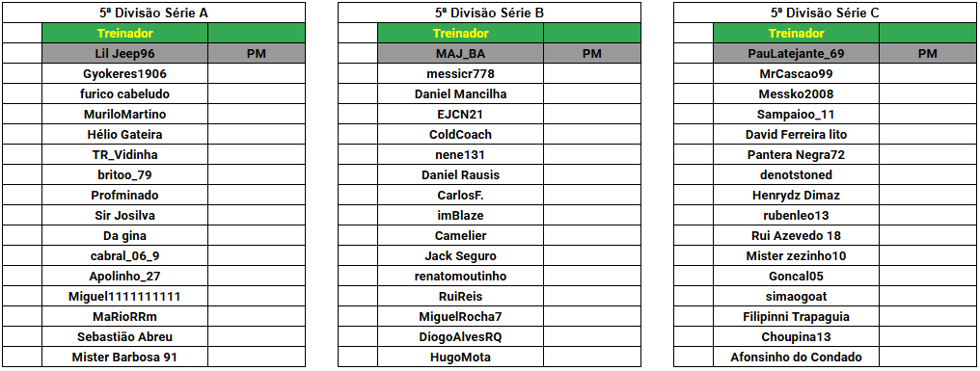Select the MAJ_BA cell
This screenshot has width=980, height=371.
(461, 54)
